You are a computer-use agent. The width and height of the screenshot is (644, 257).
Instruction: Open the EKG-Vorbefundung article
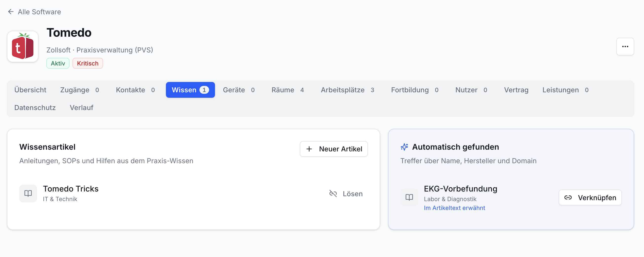coord(461,189)
